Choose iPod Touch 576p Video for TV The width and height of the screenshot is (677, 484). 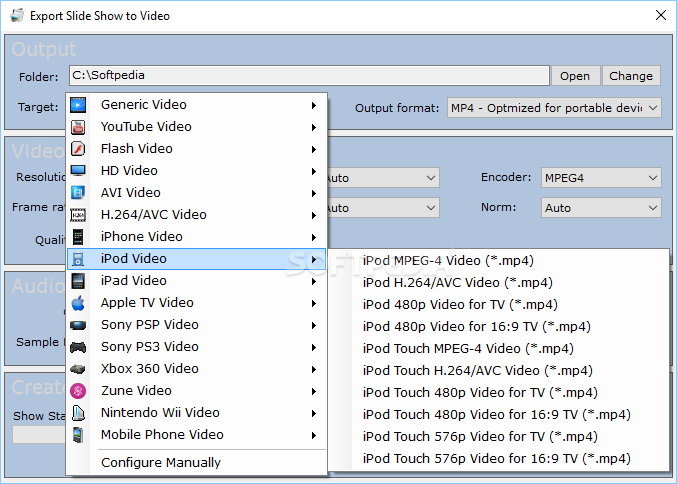tap(498, 437)
